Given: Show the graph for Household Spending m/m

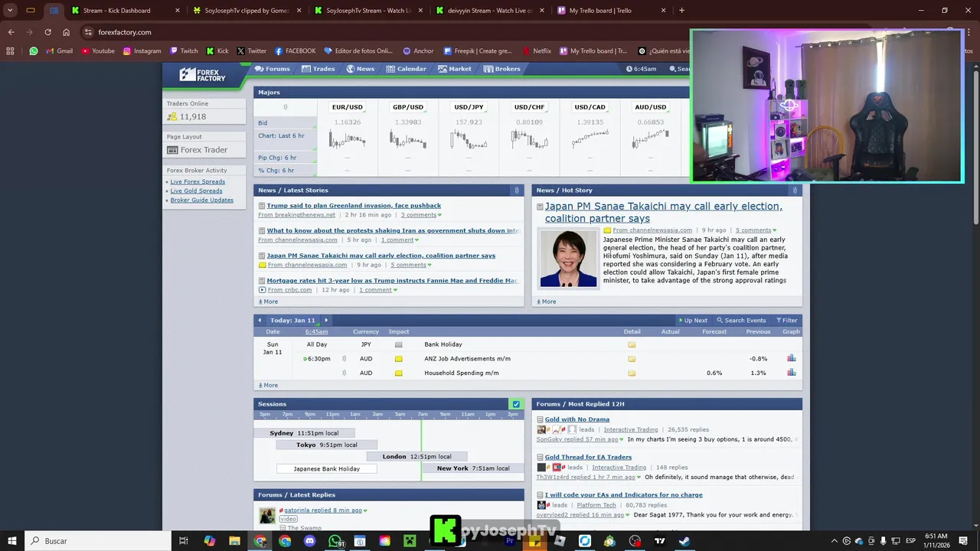Looking at the screenshot, I should pos(791,373).
